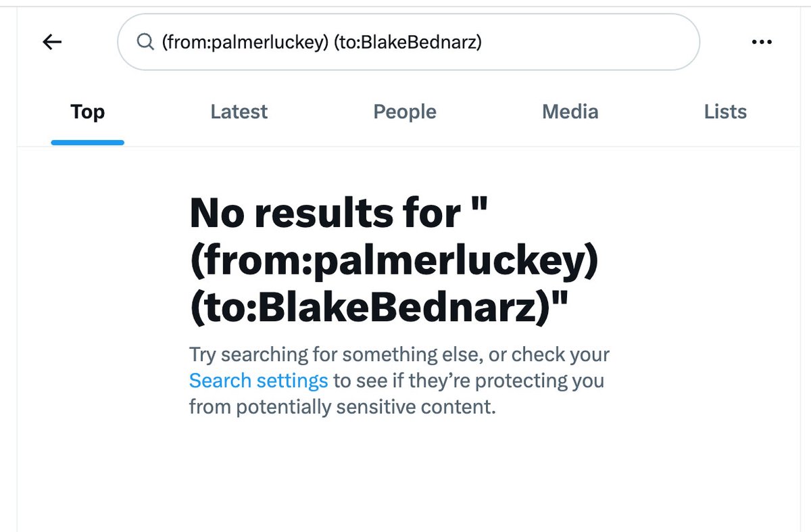
Task: Switch to the Top tab
Action: 87,112
